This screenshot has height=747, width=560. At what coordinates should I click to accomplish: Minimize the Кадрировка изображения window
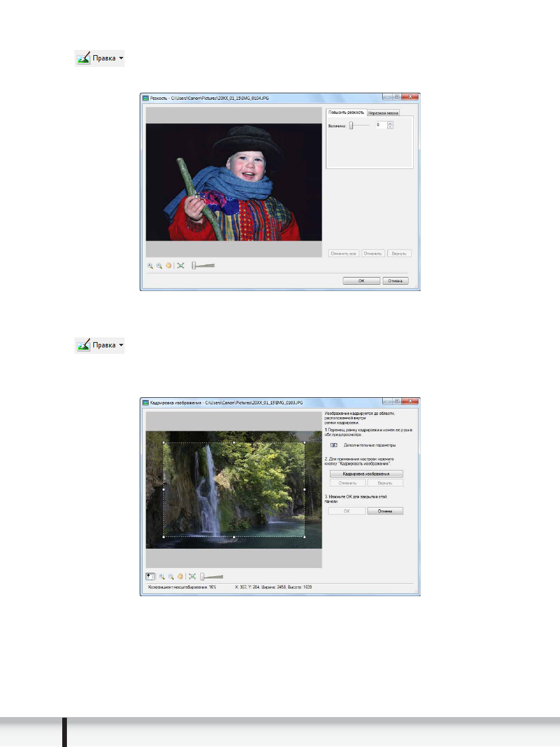(387, 401)
